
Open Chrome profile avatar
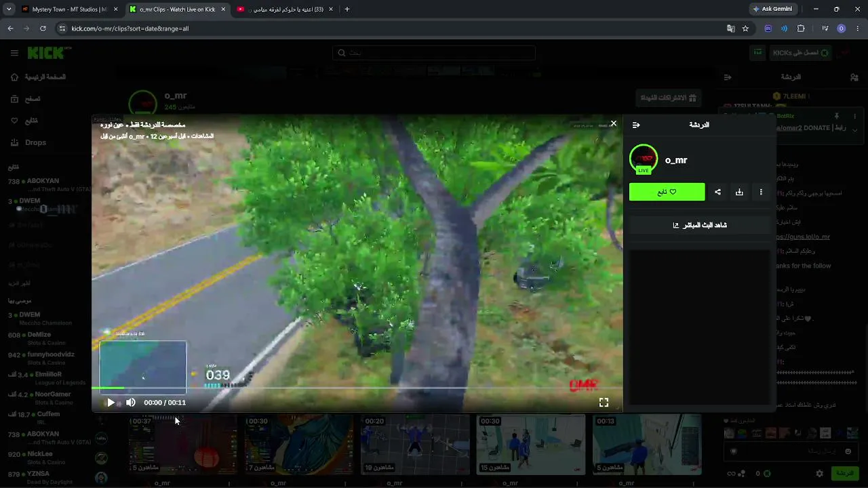(842, 28)
